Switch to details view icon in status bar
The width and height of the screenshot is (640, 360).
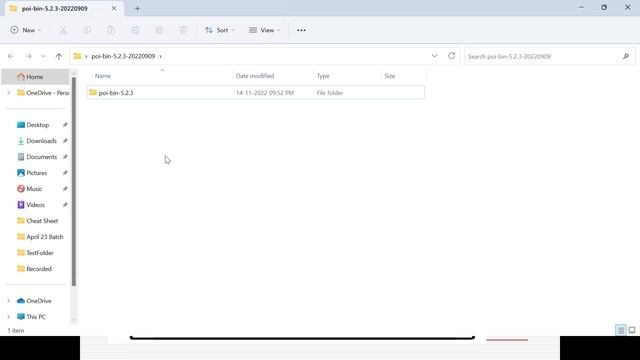[621, 330]
